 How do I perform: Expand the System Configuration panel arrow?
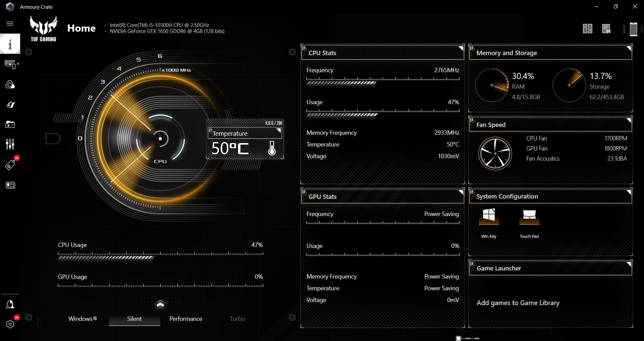pos(629,192)
